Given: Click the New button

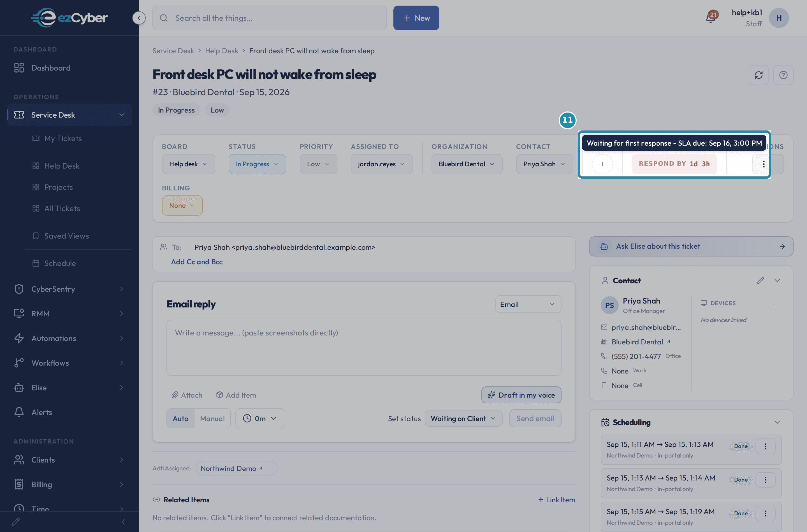Looking at the screenshot, I should [x=416, y=18].
